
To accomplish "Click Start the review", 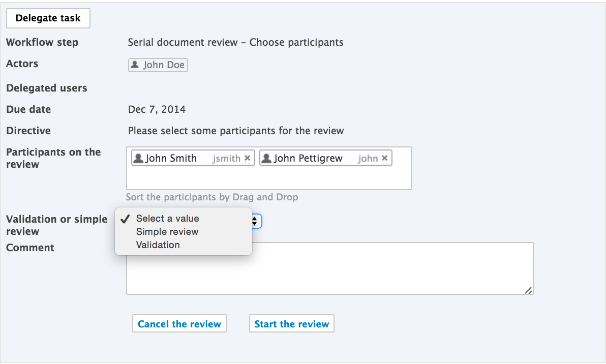I will click(292, 323).
